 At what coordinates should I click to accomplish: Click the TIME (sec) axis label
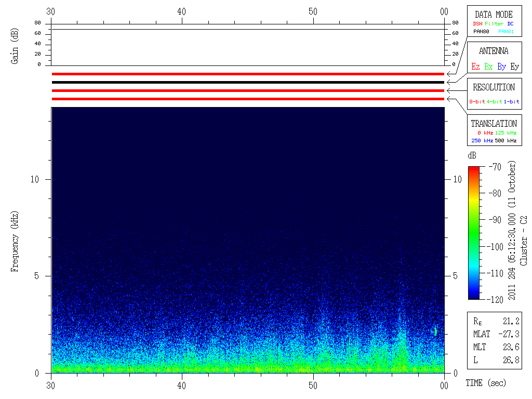click(x=485, y=383)
